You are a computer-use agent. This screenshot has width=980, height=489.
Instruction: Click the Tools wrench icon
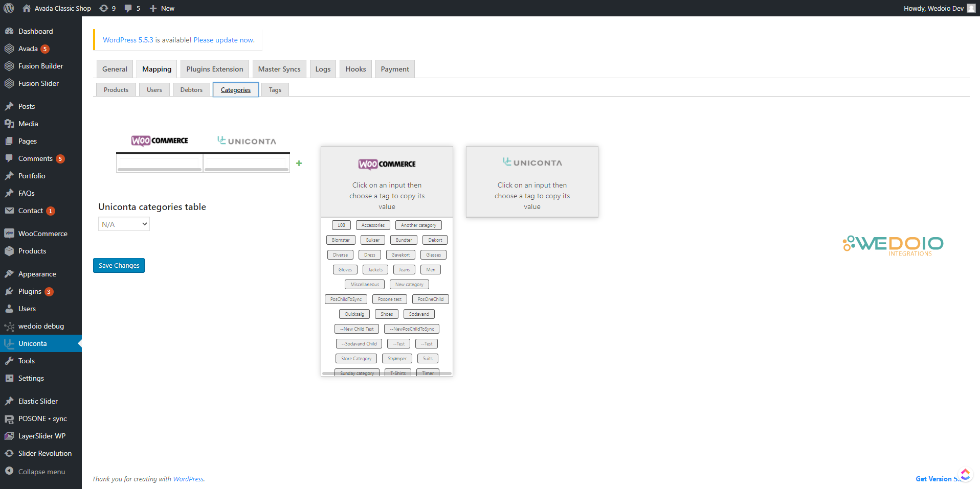pos(9,361)
